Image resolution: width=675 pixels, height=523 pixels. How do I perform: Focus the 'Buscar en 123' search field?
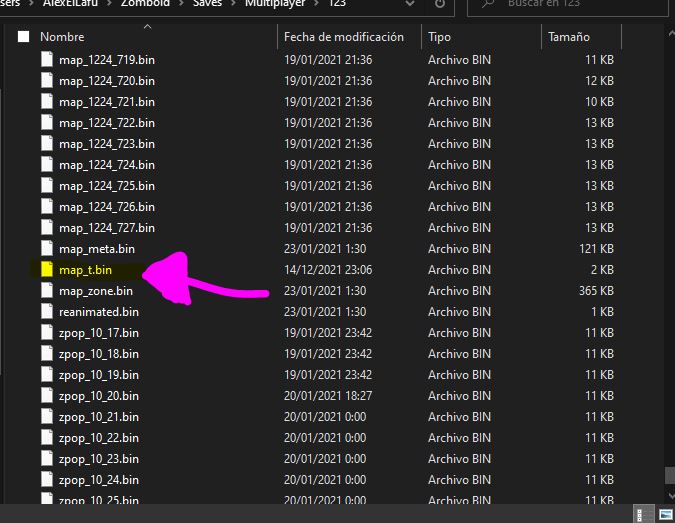point(567,5)
